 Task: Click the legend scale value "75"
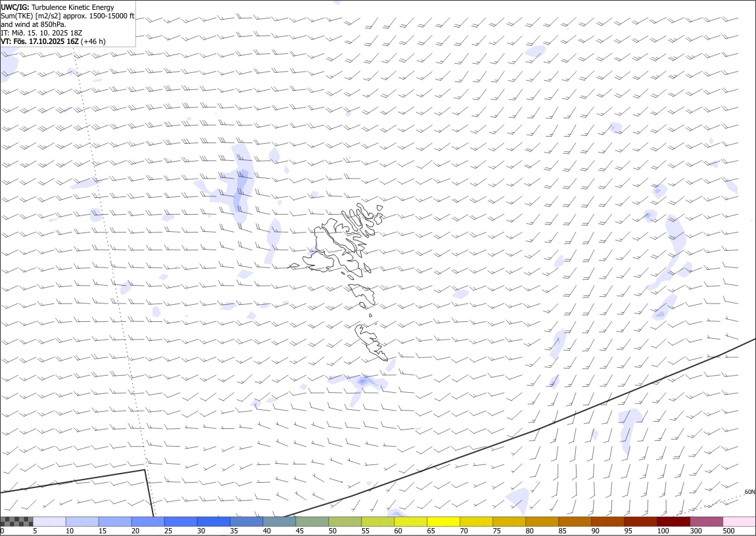click(x=496, y=531)
